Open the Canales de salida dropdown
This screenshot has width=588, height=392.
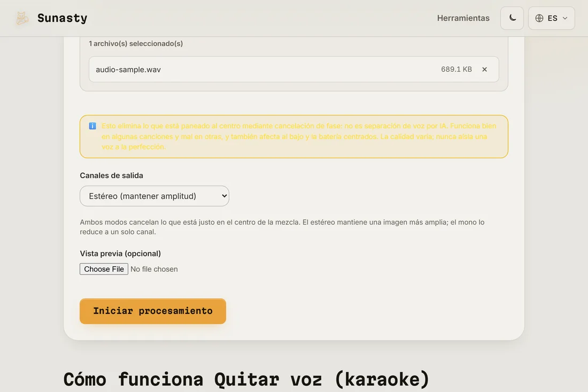[x=154, y=196]
